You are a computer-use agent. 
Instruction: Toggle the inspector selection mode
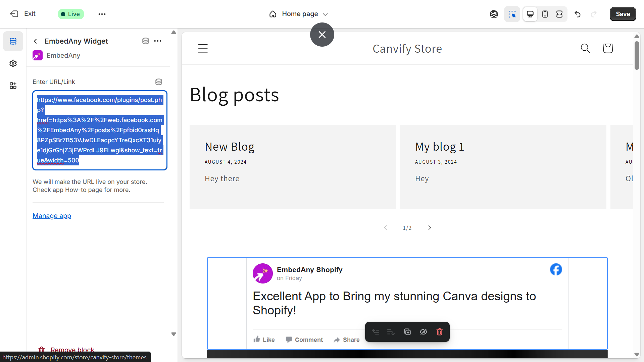click(x=512, y=14)
